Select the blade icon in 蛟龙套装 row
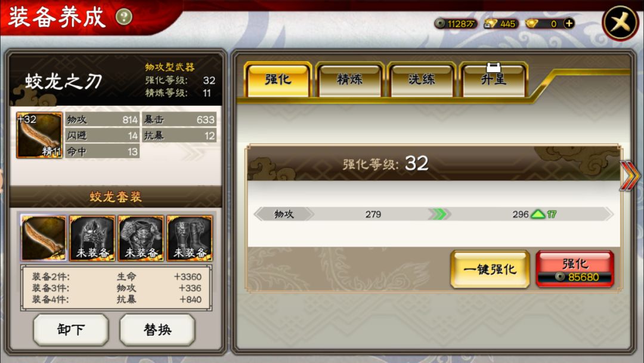 click(43, 238)
